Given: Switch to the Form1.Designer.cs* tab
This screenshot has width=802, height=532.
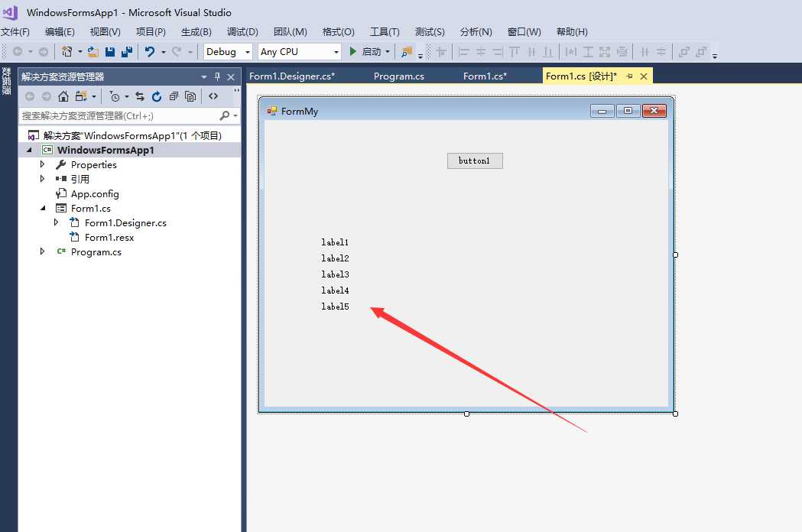Looking at the screenshot, I should [x=292, y=76].
